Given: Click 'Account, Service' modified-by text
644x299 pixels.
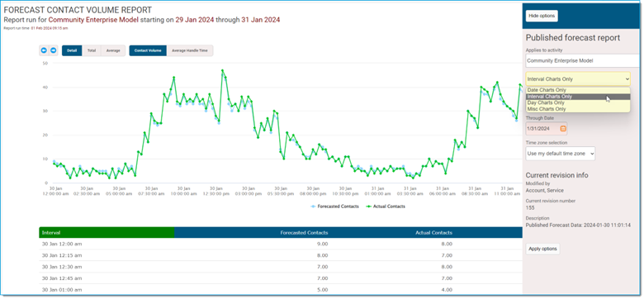Looking at the screenshot, I should point(545,191).
